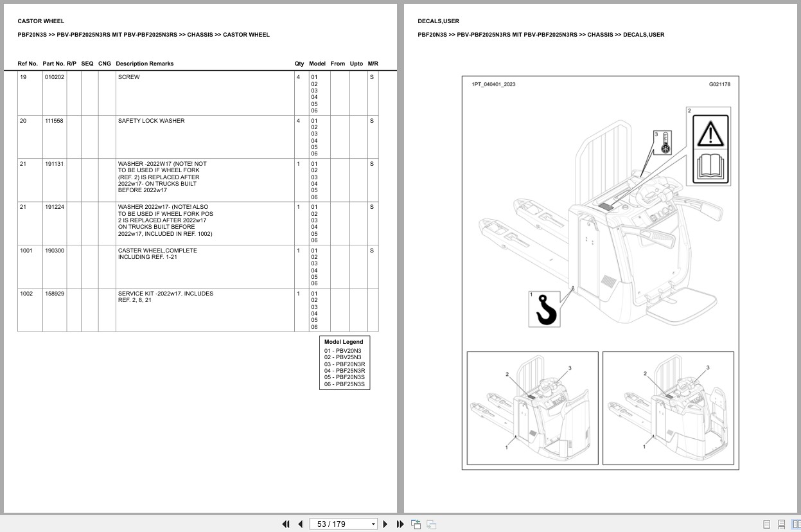The image size is (801, 532).
Task: Click the Model column header
Action: [x=317, y=64]
